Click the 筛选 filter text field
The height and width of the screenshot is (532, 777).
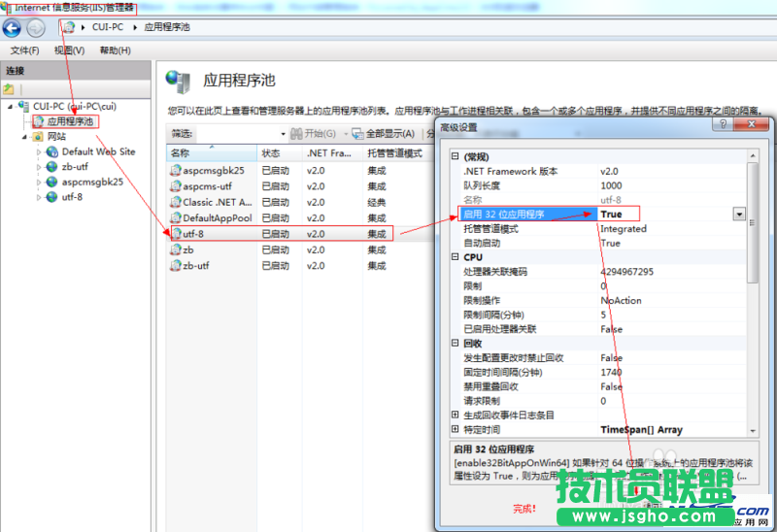[x=237, y=134]
